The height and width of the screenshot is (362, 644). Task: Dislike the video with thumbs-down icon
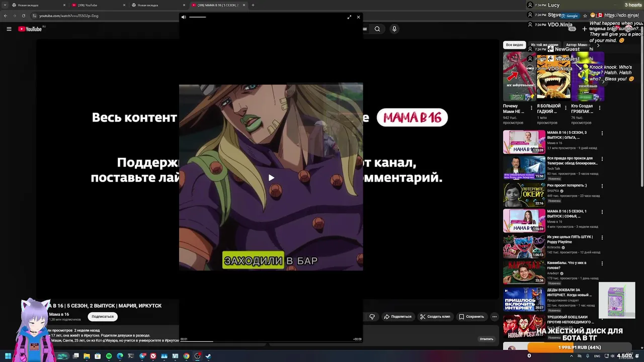[x=372, y=317]
